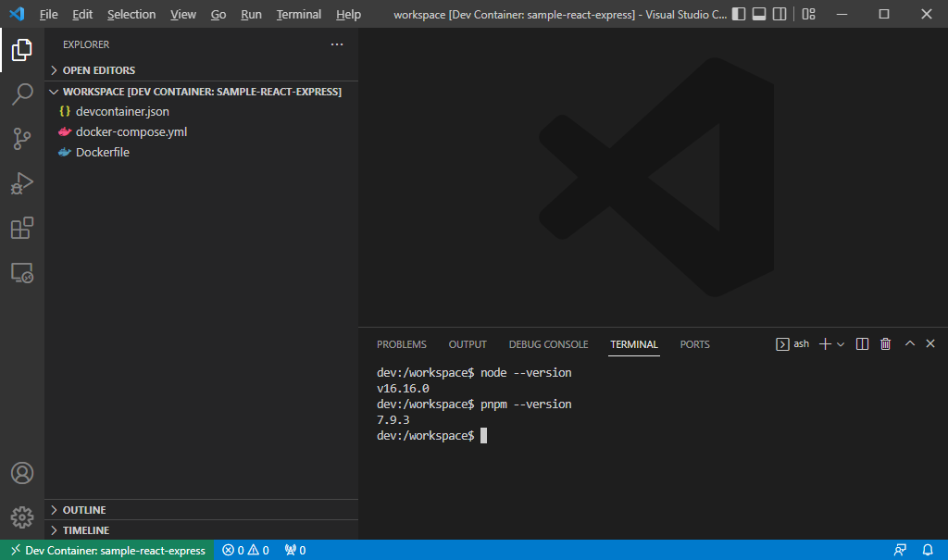Click forwarded ports status item
Viewport: 948px width, 560px height.
(x=295, y=551)
